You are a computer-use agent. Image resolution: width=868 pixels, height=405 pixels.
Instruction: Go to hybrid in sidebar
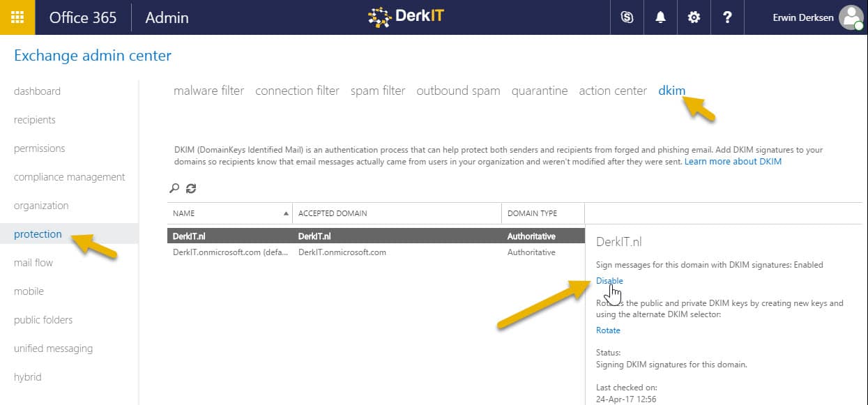28,377
